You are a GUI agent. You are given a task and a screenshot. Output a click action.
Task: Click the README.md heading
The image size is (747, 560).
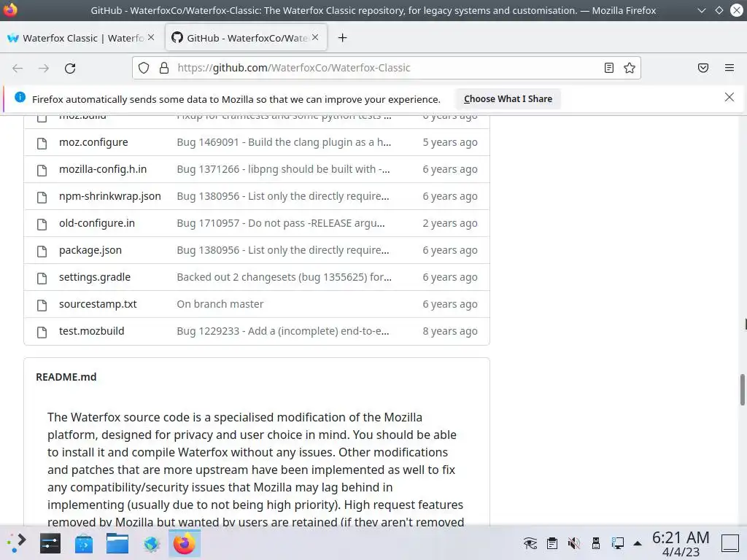(66, 377)
